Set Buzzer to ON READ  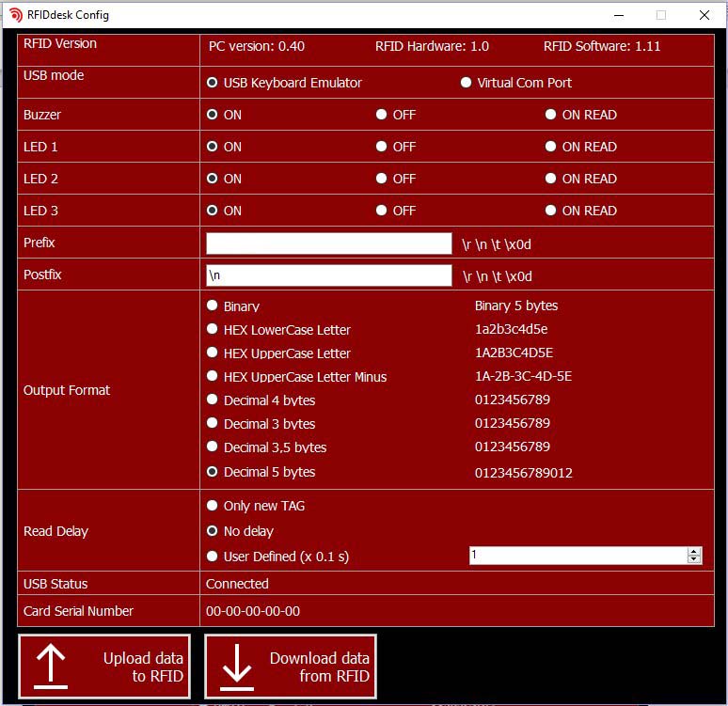tap(550, 115)
